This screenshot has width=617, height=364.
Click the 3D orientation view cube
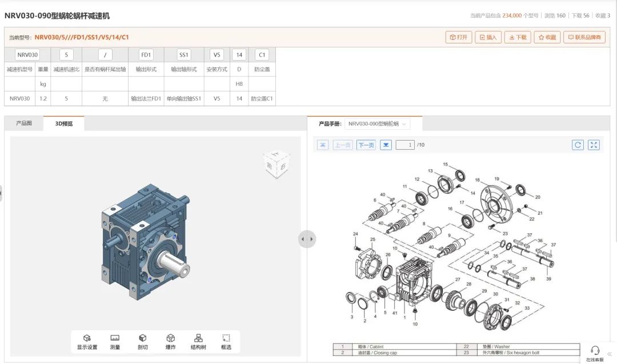pyautogui.click(x=277, y=164)
